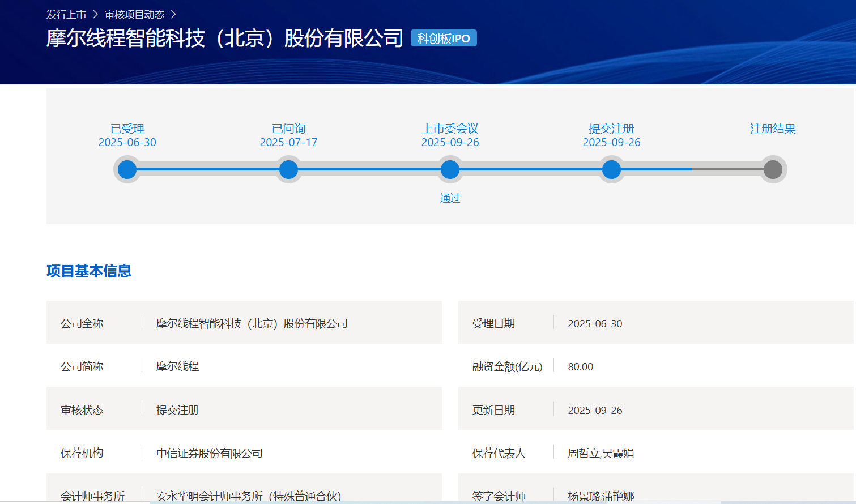The width and height of the screenshot is (856, 504).
Task: Select the 会计师事务所 value 安永华明
Action: tap(249, 496)
